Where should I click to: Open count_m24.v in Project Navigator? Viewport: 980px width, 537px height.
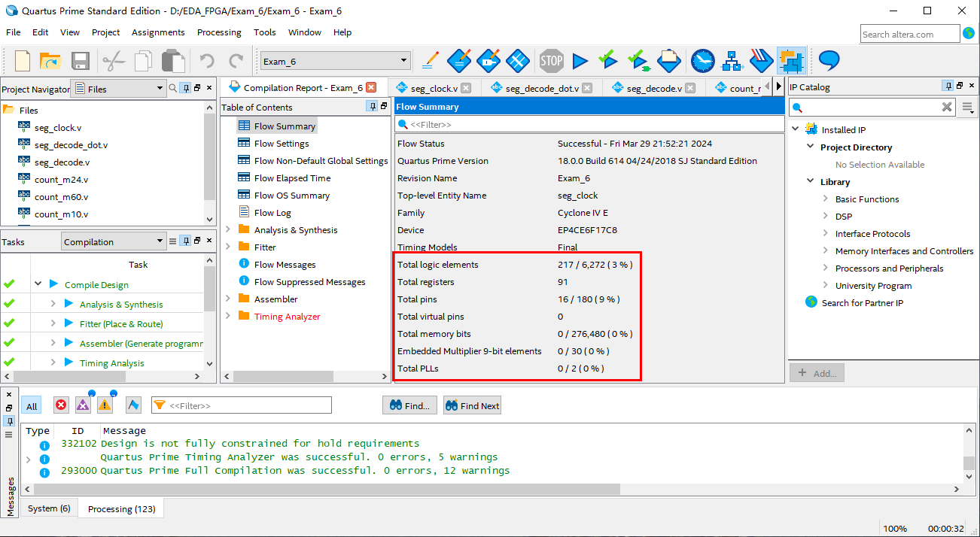point(61,179)
